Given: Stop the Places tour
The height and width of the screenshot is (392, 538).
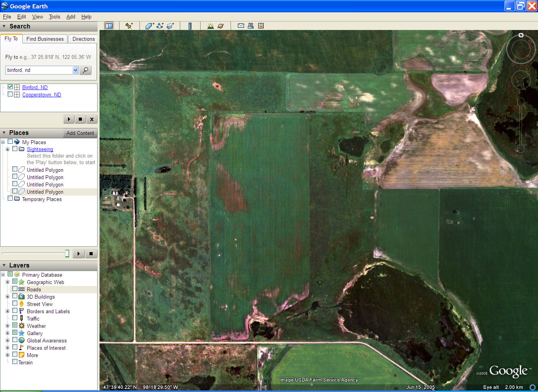Looking at the screenshot, I should pos(91,254).
